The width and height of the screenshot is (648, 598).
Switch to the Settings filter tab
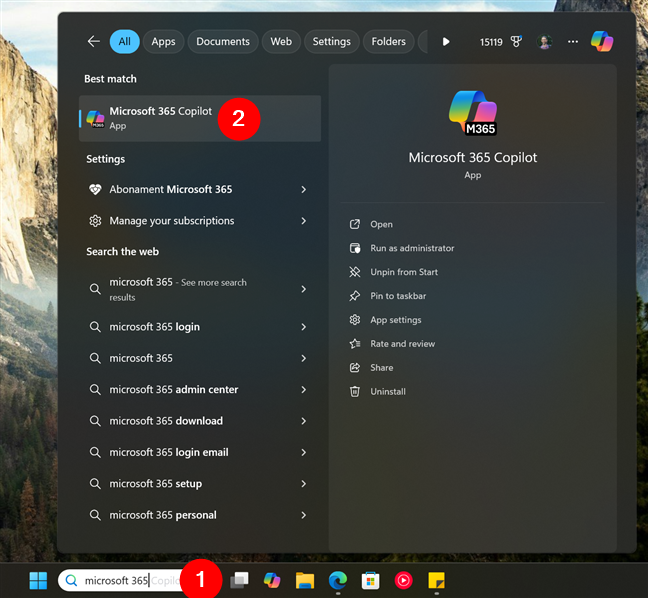[331, 41]
